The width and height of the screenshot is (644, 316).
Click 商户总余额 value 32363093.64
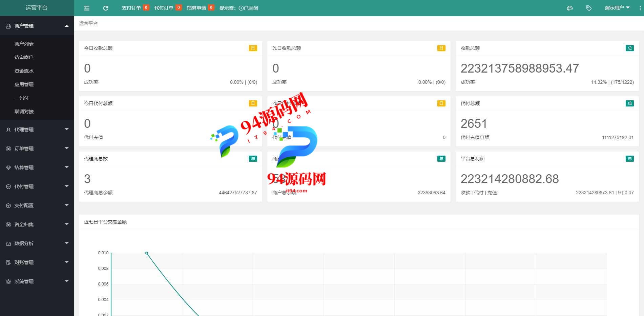(x=431, y=193)
